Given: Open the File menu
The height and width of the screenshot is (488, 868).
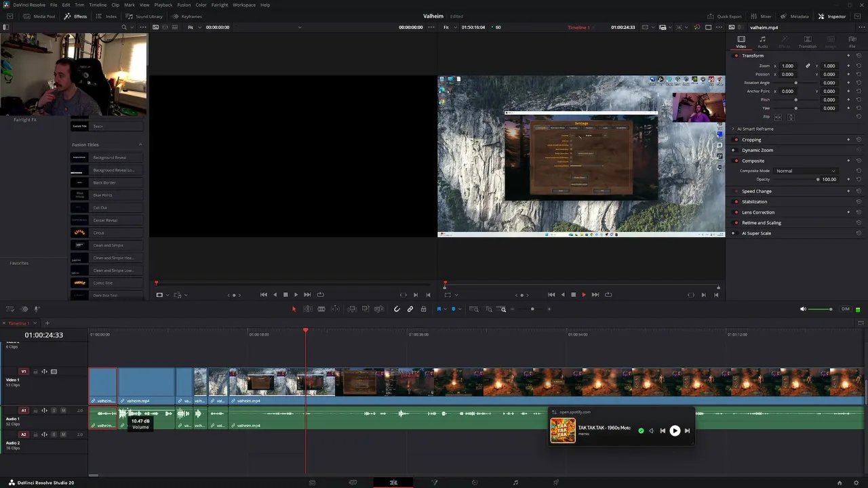Looking at the screenshot, I should point(54,5).
